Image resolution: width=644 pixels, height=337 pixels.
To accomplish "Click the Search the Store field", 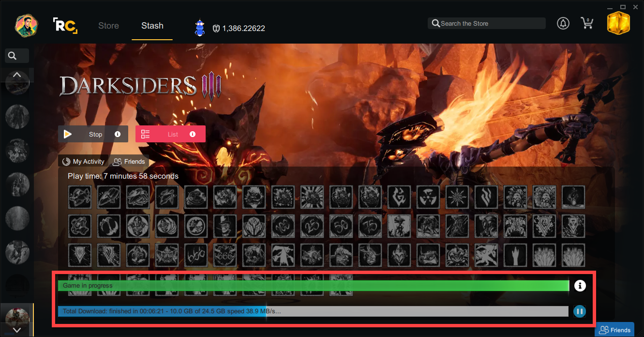I will [x=487, y=23].
